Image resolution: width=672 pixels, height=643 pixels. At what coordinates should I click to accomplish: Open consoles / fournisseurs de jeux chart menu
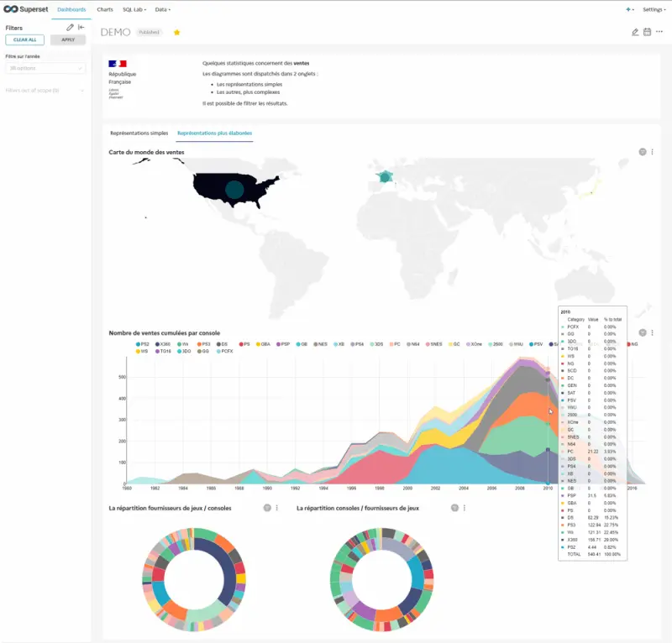point(465,508)
